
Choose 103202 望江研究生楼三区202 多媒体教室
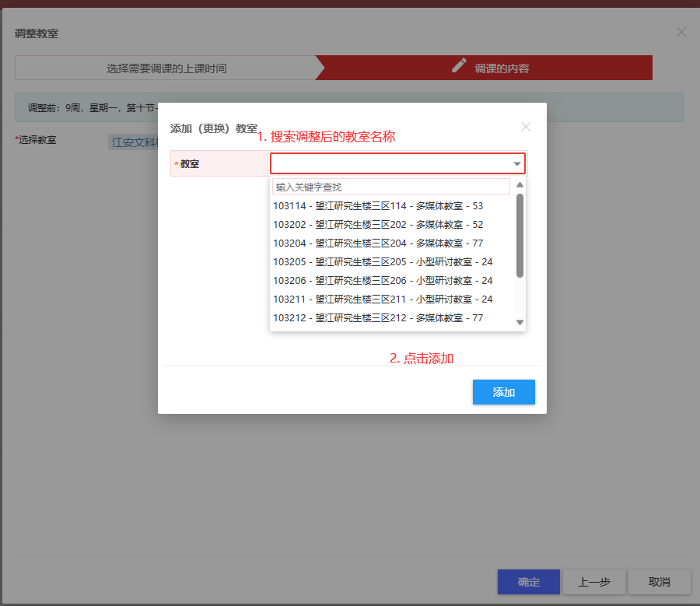point(378,225)
